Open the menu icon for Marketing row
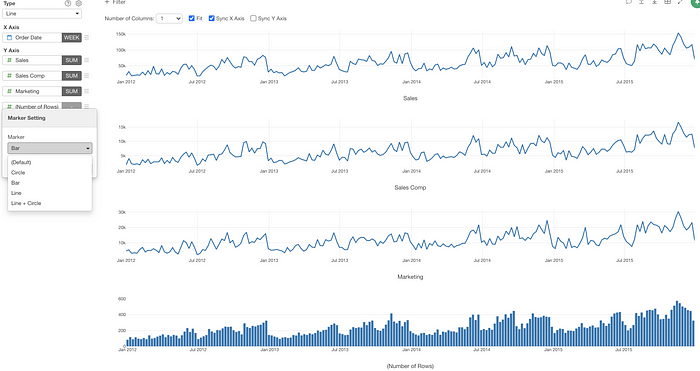This screenshot has height=371, width=700. (x=87, y=92)
